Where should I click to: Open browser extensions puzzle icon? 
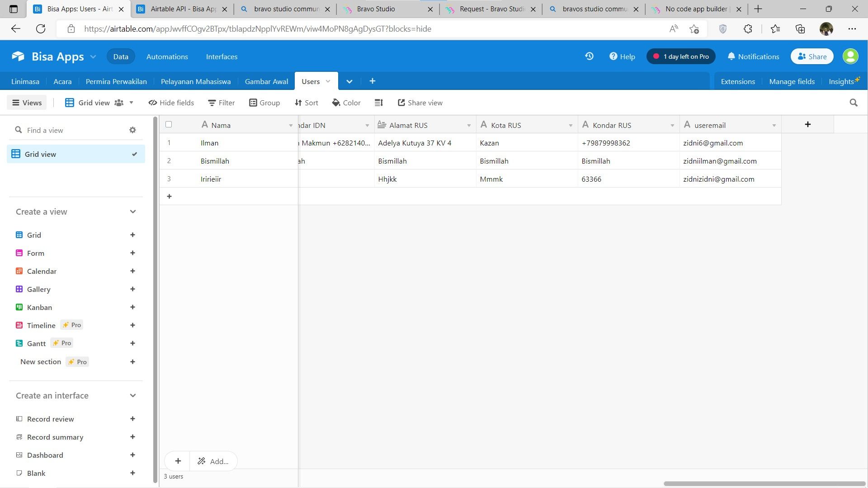748,29
